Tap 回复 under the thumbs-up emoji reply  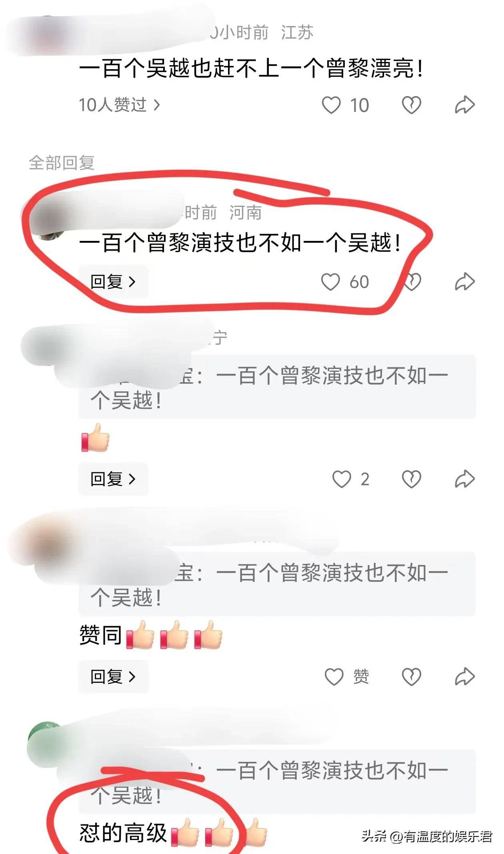coord(113,479)
